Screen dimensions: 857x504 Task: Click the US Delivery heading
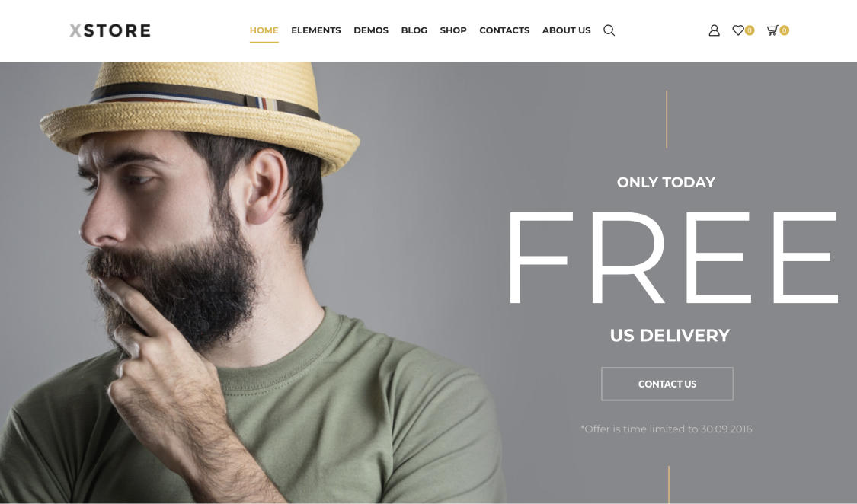(670, 335)
